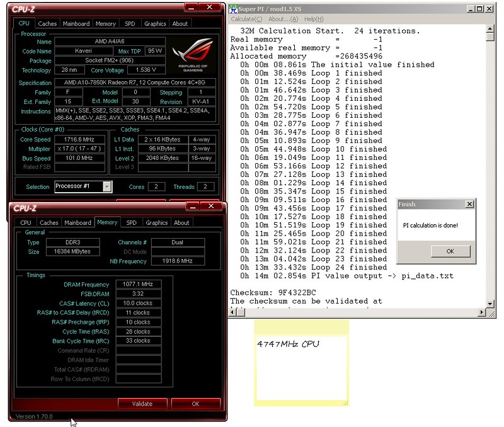
Task: Expand the Processor #1 selection dropdown
Action: [x=107, y=186]
